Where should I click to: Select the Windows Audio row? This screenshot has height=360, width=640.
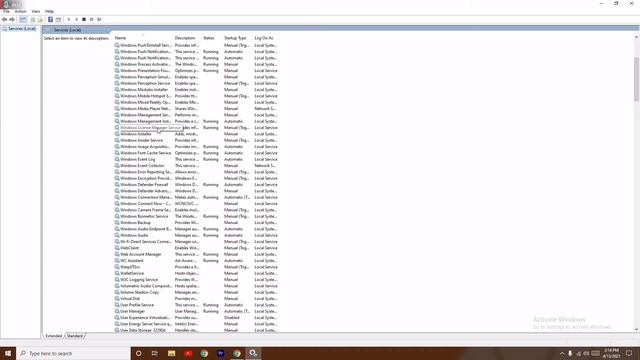pos(196,235)
